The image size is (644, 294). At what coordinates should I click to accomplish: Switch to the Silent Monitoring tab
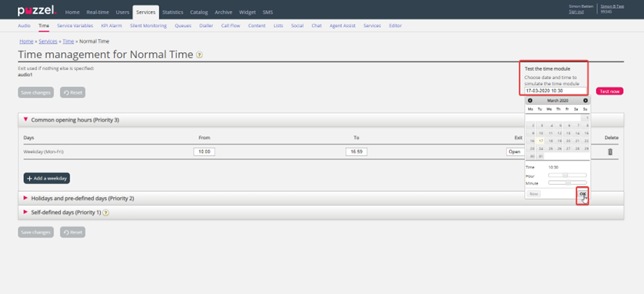(148, 26)
